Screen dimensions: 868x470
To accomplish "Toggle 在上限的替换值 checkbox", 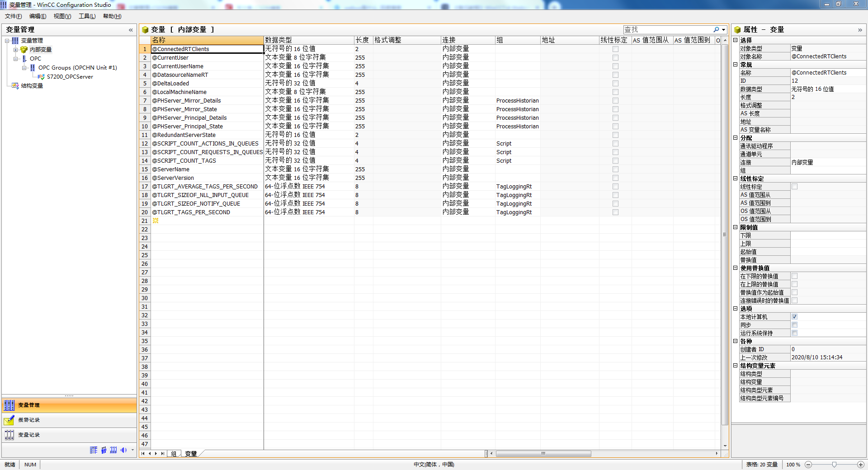I will [794, 284].
